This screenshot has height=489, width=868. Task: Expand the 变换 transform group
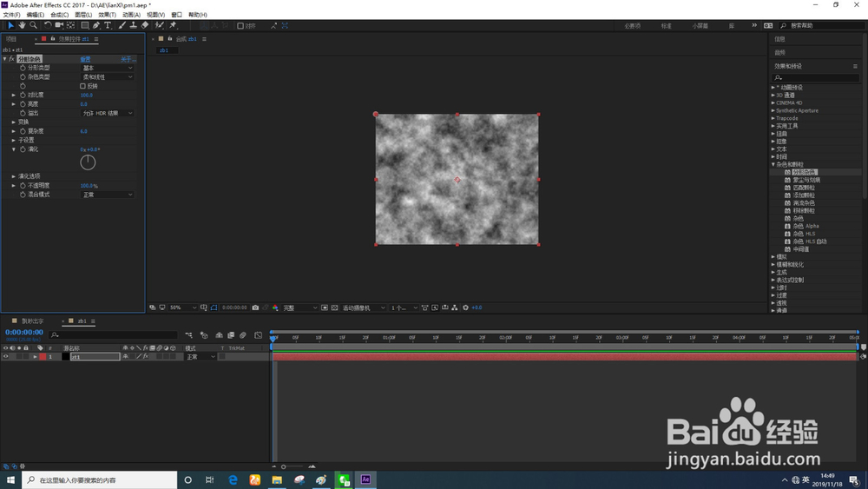click(x=14, y=122)
